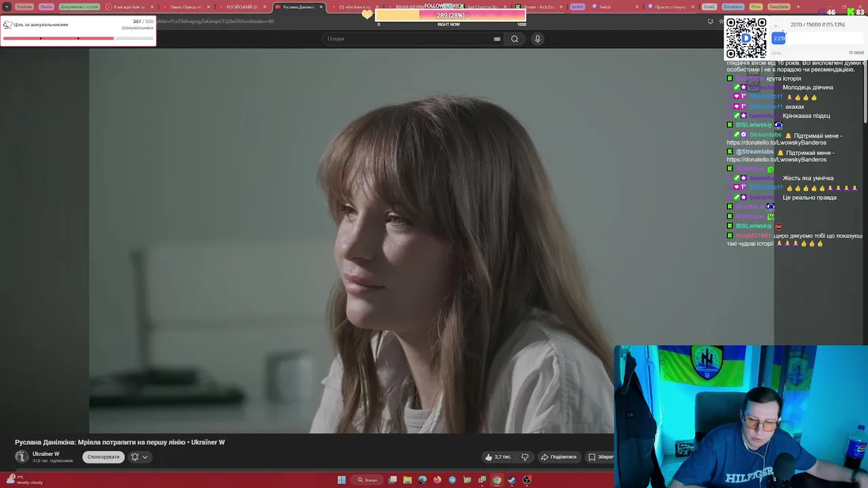Open the Windows Start menu
The image size is (868, 488).
pos(342,480)
